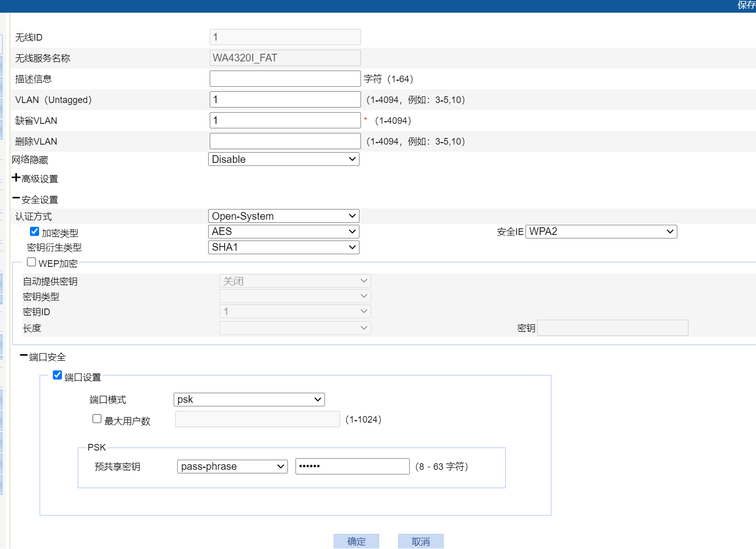Click the 网络隐藏 label
The height and width of the screenshot is (549, 756).
tap(30, 160)
